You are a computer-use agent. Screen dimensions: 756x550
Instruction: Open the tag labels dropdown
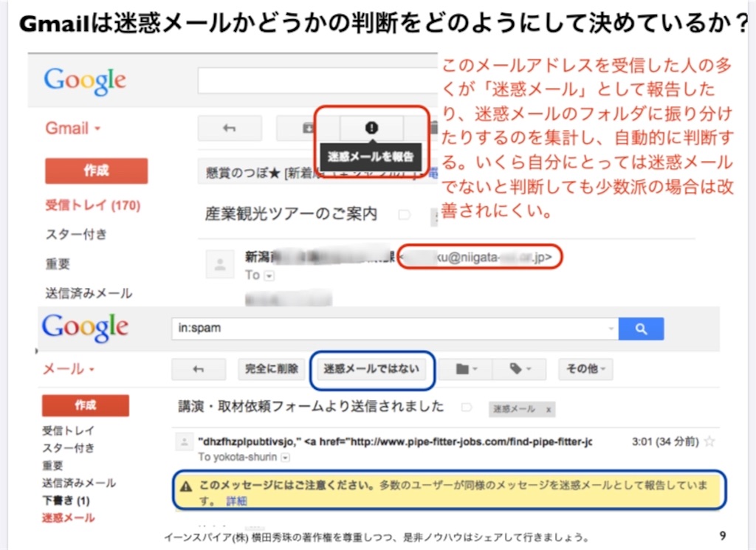coord(520,369)
